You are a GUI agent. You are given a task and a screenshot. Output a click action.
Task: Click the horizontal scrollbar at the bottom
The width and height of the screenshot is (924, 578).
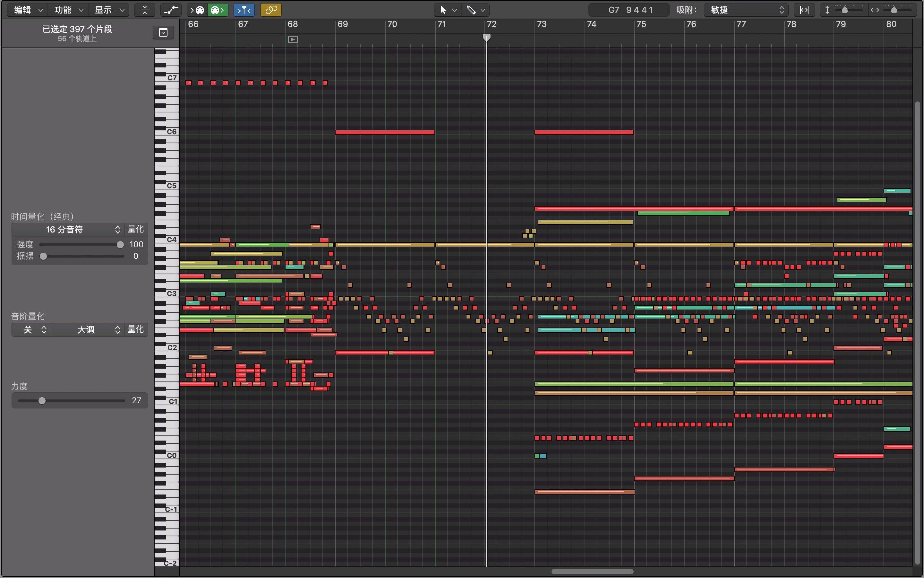coord(592,572)
